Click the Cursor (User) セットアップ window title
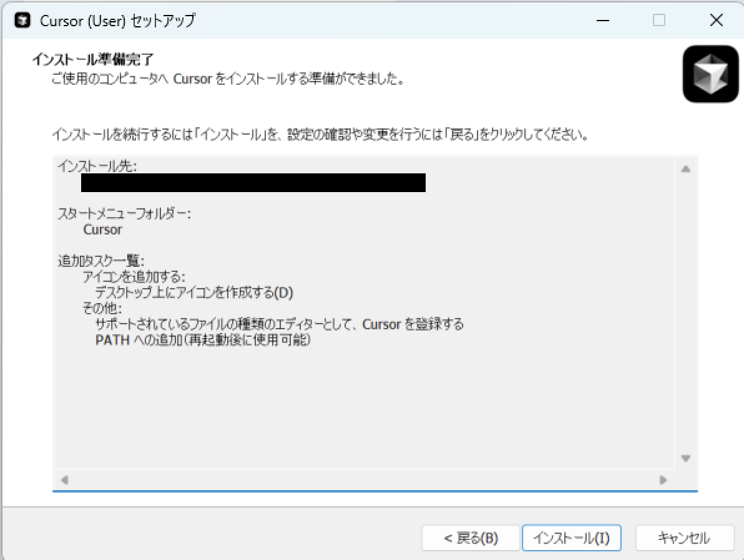Screen dimensions: 744x560 click(118, 21)
